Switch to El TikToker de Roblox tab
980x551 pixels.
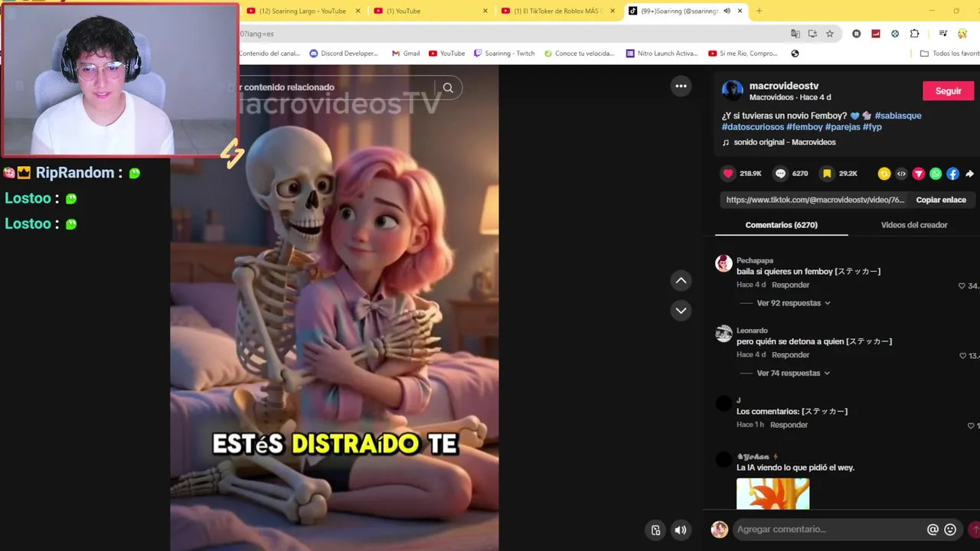tap(558, 11)
